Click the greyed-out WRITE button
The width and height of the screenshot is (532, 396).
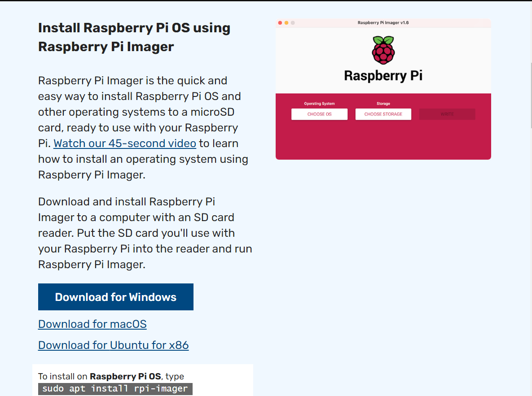447,114
